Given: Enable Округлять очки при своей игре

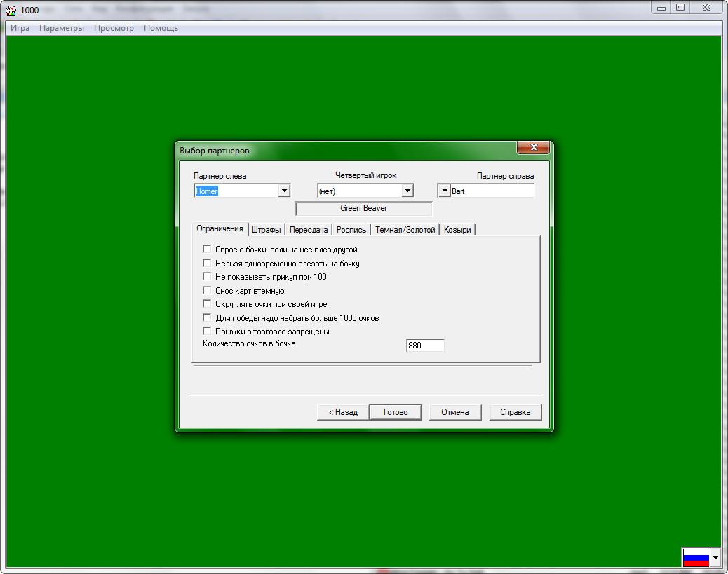Looking at the screenshot, I should click(x=207, y=304).
